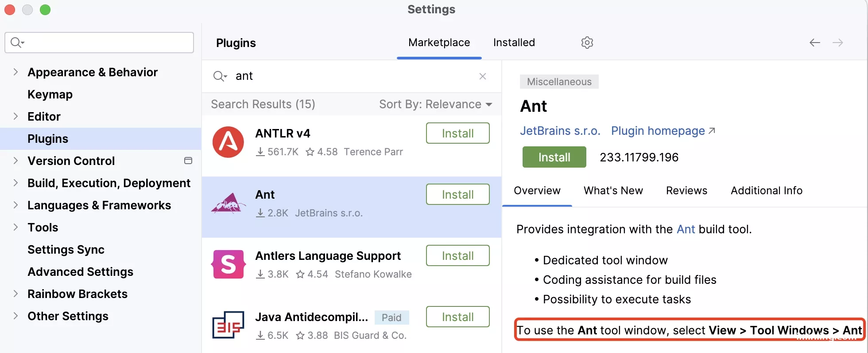Open the plugins gear settings icon
The image size is (868, 353).
(587, 43)
